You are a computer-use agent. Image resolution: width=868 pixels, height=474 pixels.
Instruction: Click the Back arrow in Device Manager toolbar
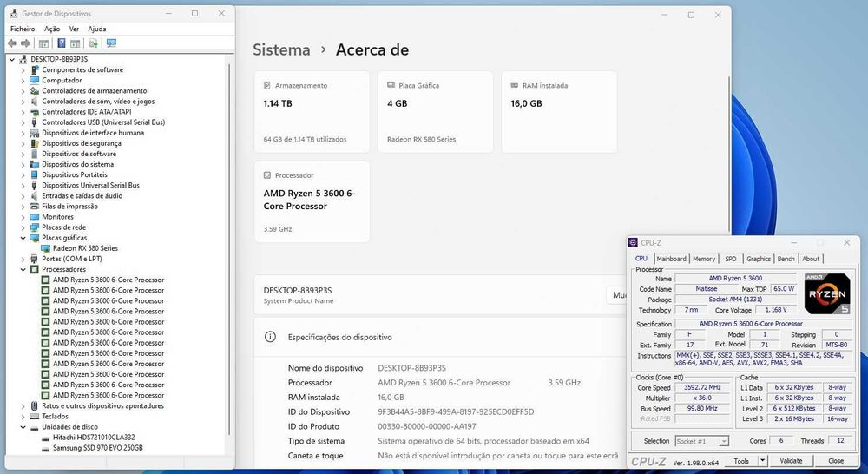[x=12, y=43]
